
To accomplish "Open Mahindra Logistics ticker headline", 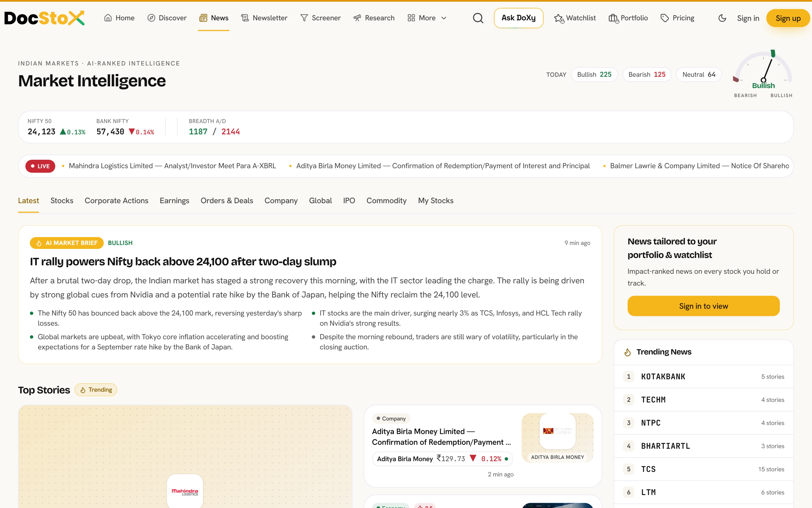I will 172,166.
